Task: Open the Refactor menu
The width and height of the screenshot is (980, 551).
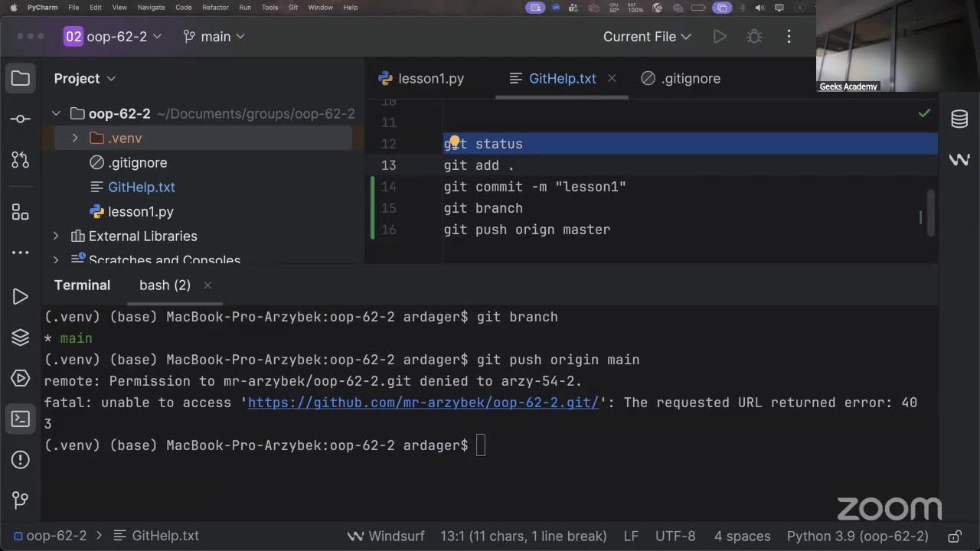Action: tap(215, 8)
